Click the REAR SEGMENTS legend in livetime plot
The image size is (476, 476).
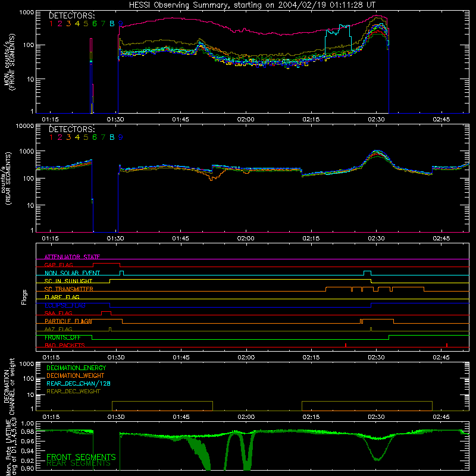click(79, 464)
